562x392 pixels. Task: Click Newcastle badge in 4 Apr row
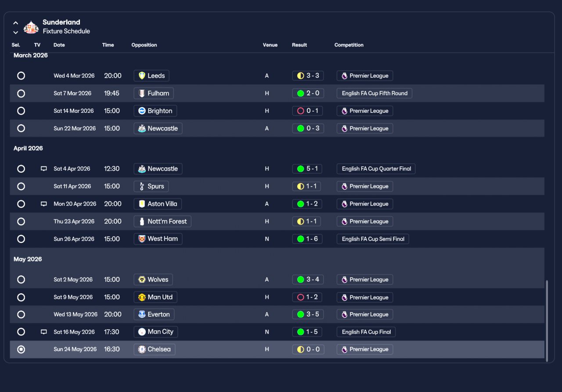[142, 169]
